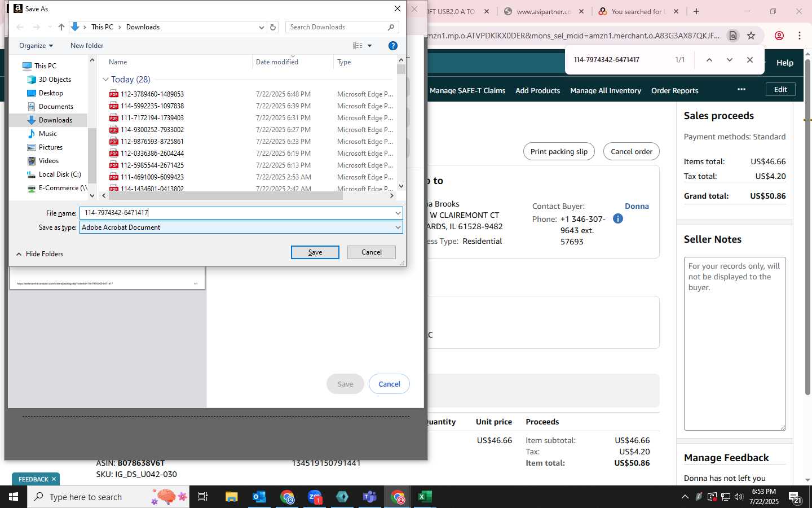Click Cancel in the Save As dialog
Viewport: 812px width, 508px height.
click(372, 252)
